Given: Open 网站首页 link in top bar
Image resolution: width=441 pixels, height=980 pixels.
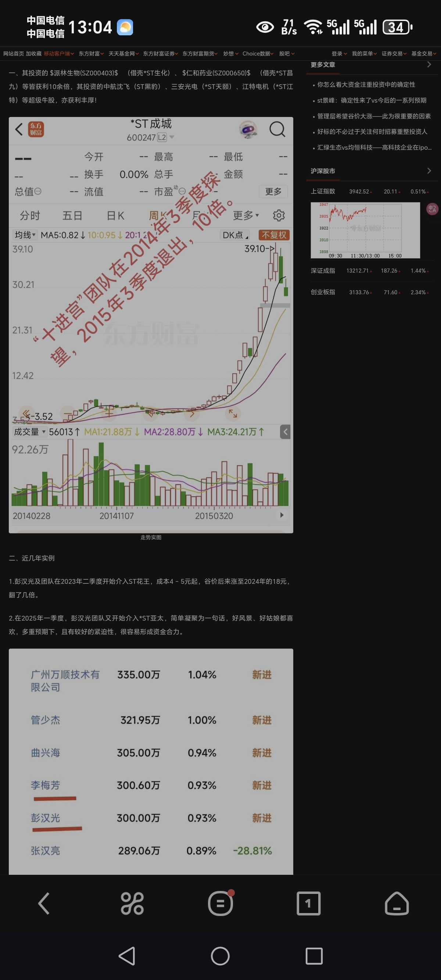Looking at the screenshot, I should tap(13, 54).
